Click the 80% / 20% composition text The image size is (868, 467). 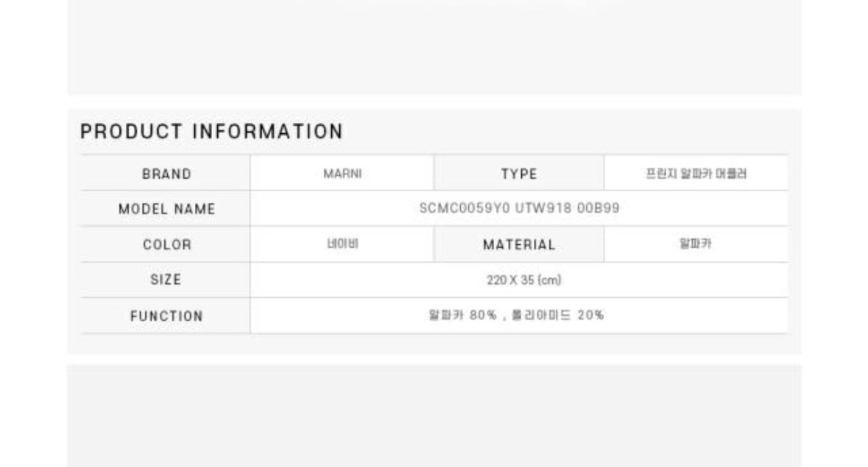[x=516, y=315]
